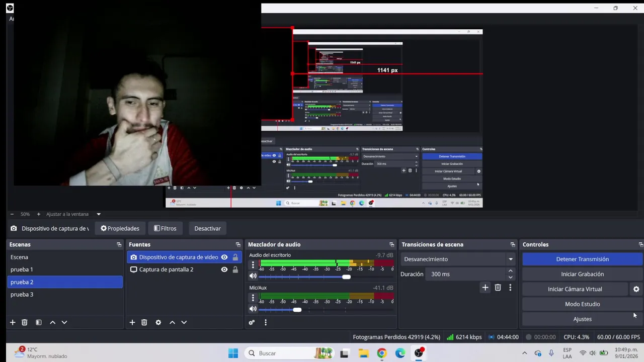Open transition three-dot properties menu

tap(510, 288)
